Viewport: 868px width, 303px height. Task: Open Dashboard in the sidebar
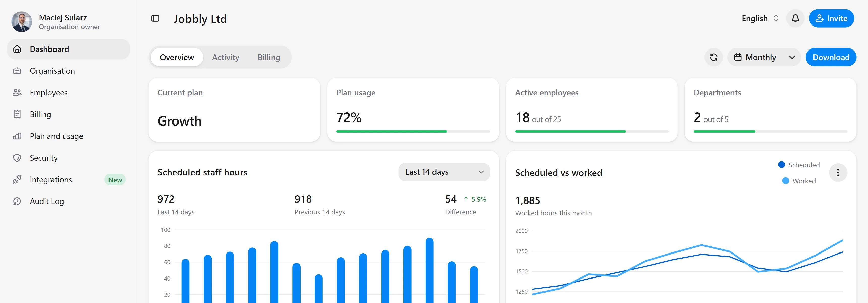tap(68, 49)
